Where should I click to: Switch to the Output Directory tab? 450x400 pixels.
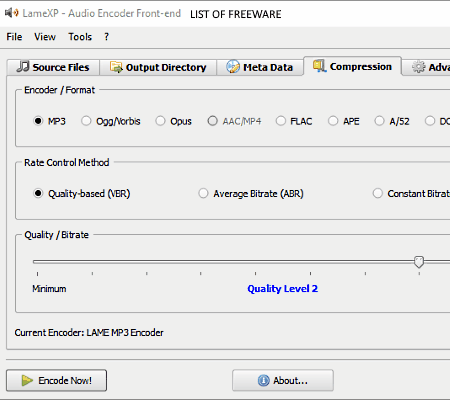(x=158, y=67)
